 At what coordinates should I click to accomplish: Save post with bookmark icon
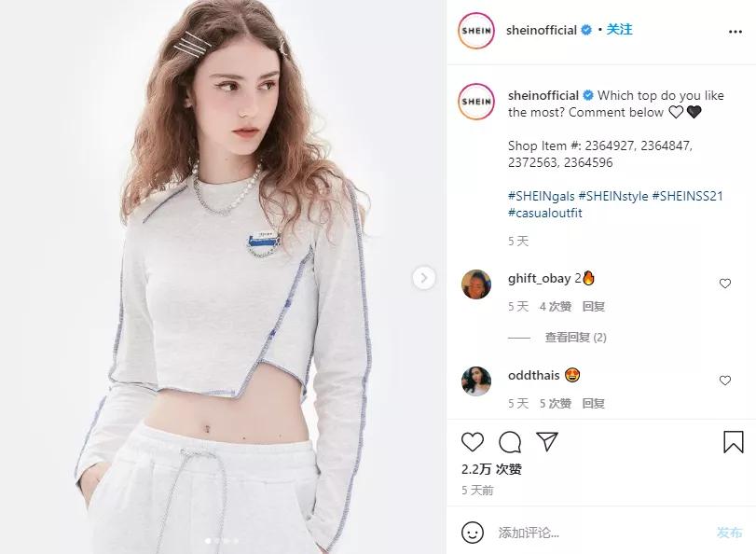[x=733, y=441]
